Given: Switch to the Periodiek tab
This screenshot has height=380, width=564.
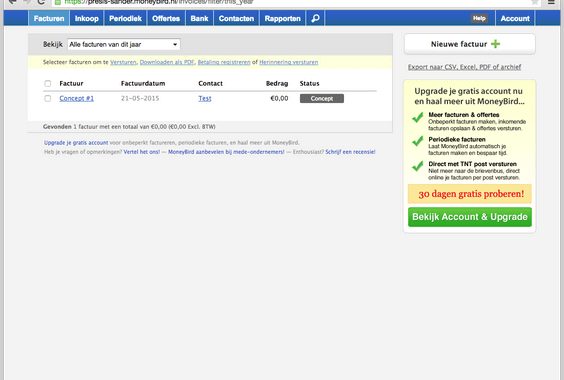Looking at the screenshot, I should point(126,18).
